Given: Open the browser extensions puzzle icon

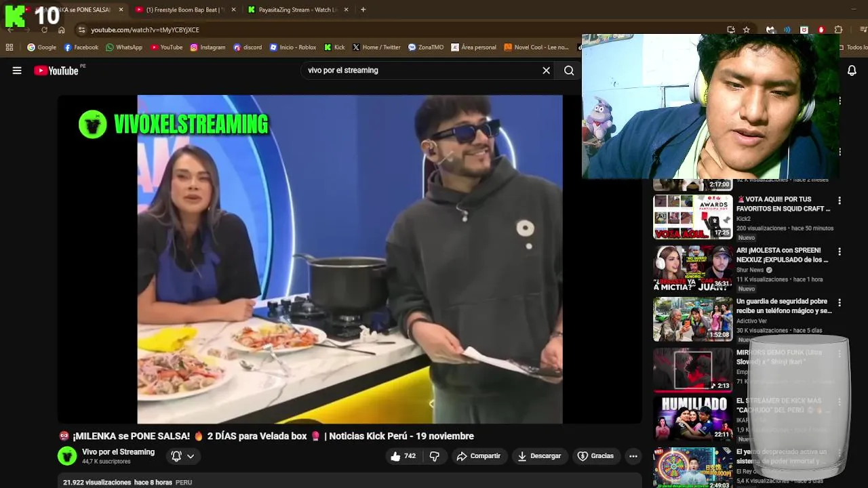Looking at the screenshot, I should 838,30.
